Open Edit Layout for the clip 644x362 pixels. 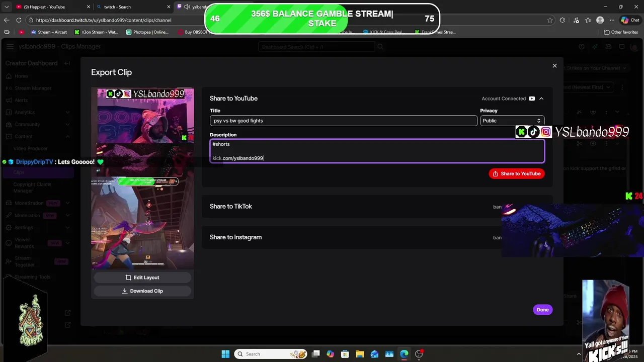pos(142,278)
